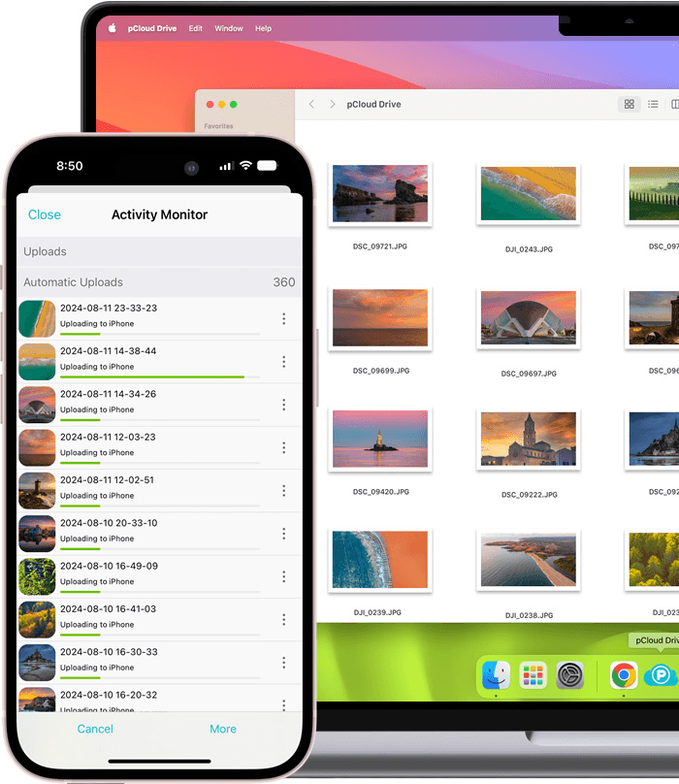This screenshot has width=679, height=784.
Task: Open Launchpad from the Dock
Action: pos(533,675)
